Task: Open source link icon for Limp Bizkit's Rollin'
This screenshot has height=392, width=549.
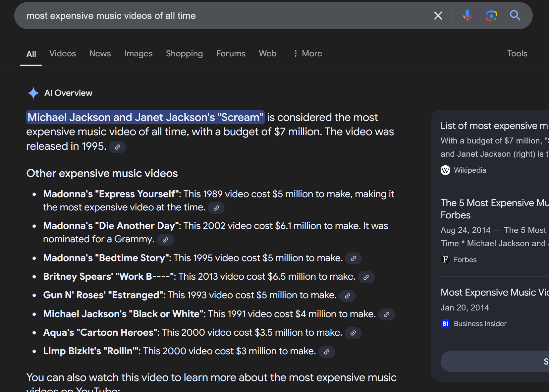Action: pyautogui.click(x=327, y=352)
